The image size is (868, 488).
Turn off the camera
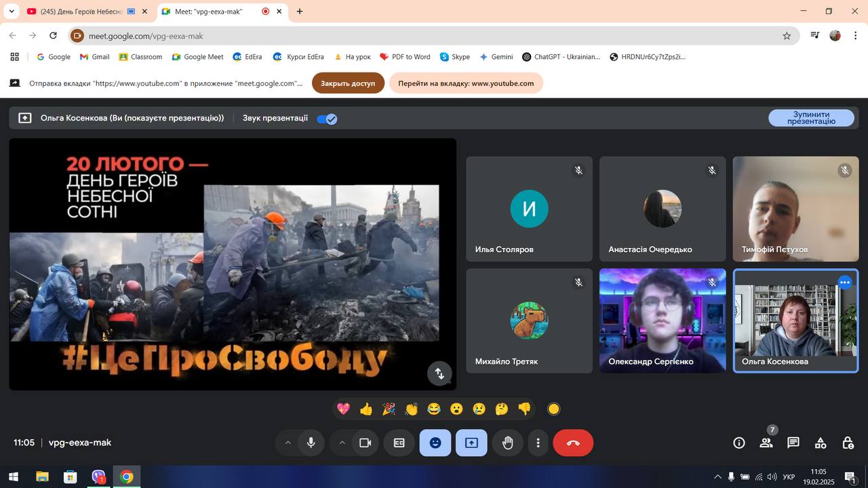365,443
